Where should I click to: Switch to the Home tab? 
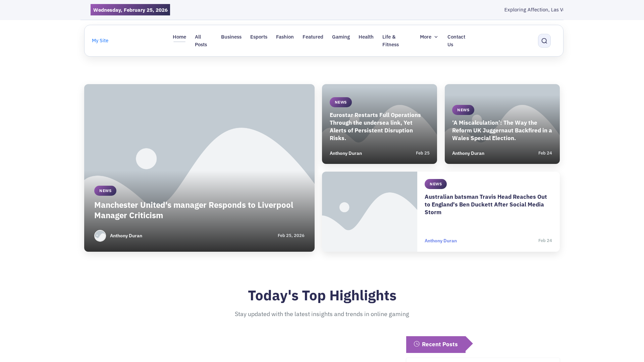[x=179, y=37]
